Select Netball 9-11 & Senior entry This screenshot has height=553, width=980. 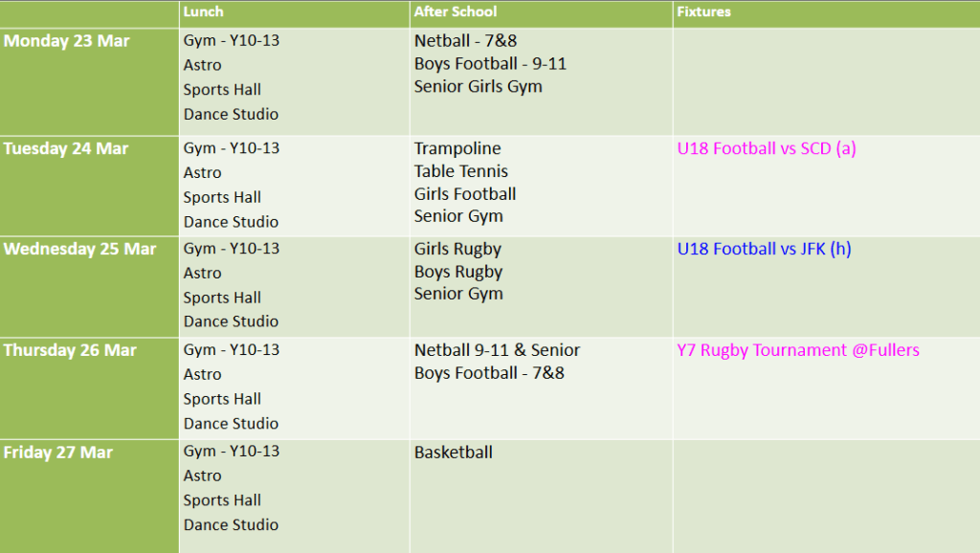pyautogui.click(x=497, y=350)
